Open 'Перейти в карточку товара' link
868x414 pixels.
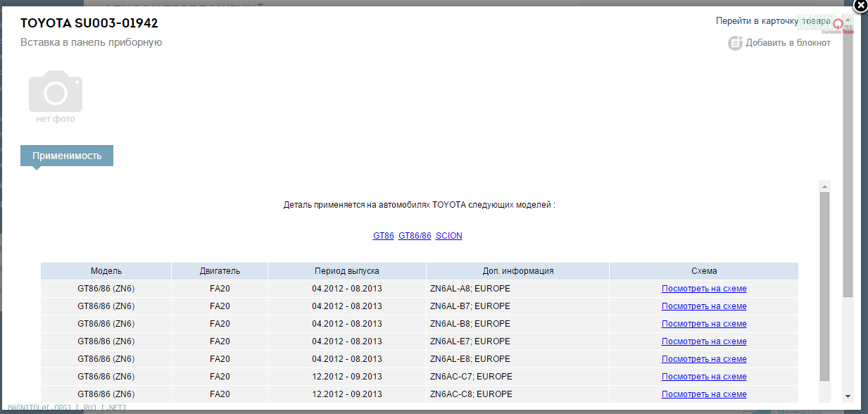773,21
